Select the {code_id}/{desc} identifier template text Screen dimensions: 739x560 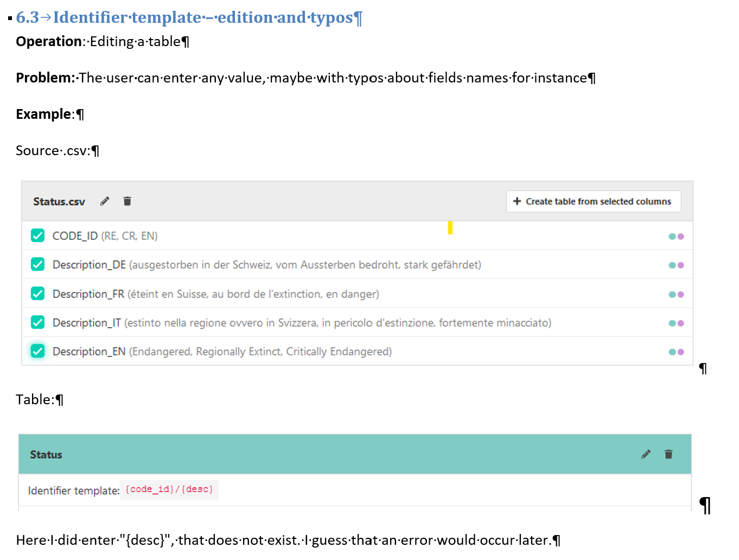pyautogui.click(x=169, y=489)
